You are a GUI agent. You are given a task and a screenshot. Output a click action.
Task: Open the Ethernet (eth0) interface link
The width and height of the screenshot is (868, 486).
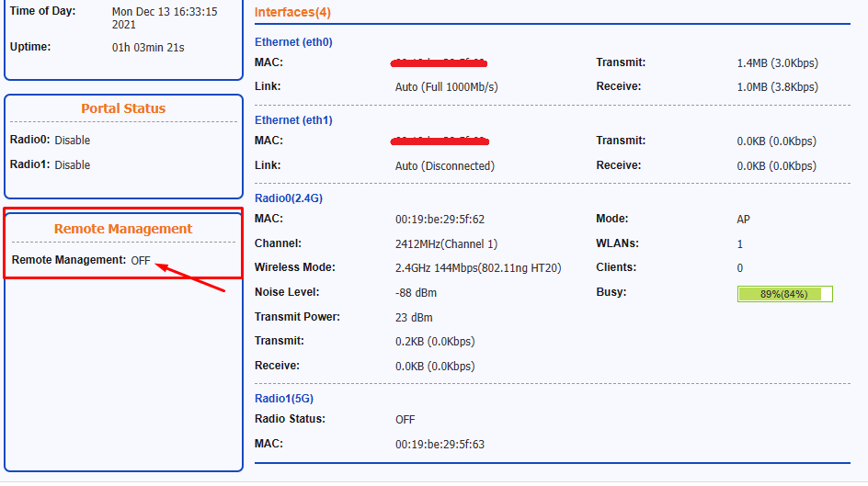[x=293, y=42]
